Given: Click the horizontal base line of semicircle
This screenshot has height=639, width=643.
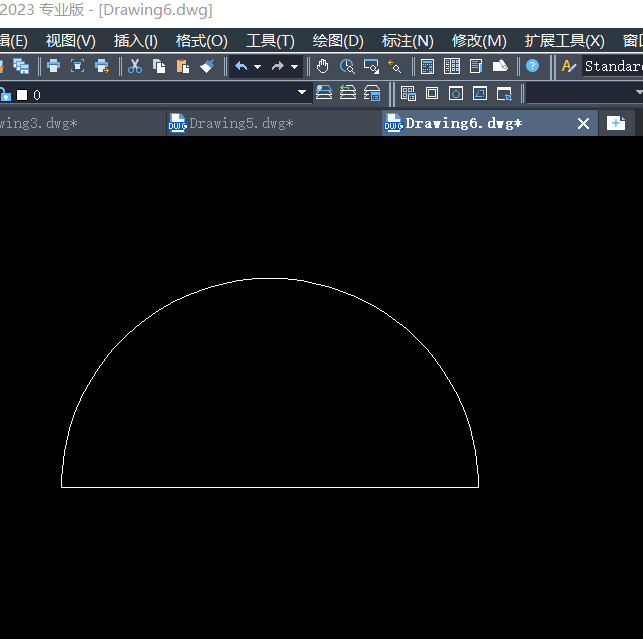Looking at the screenshot, I should click(x=270, y=487).
